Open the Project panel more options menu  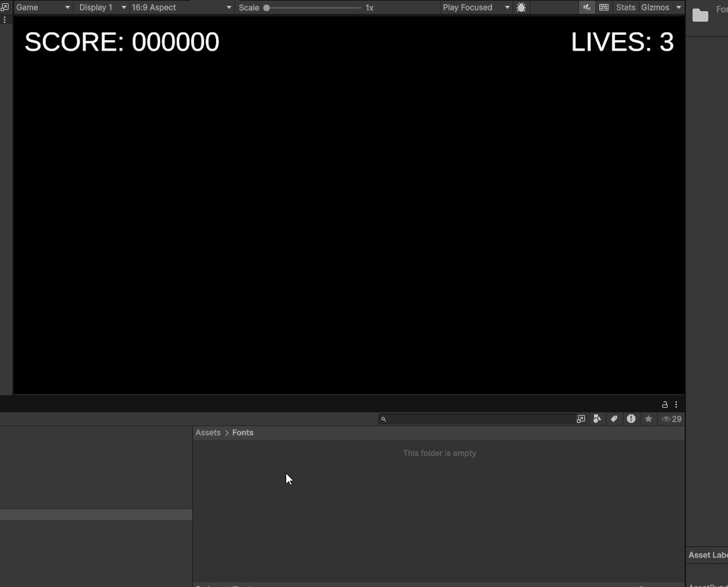(676, 404)
